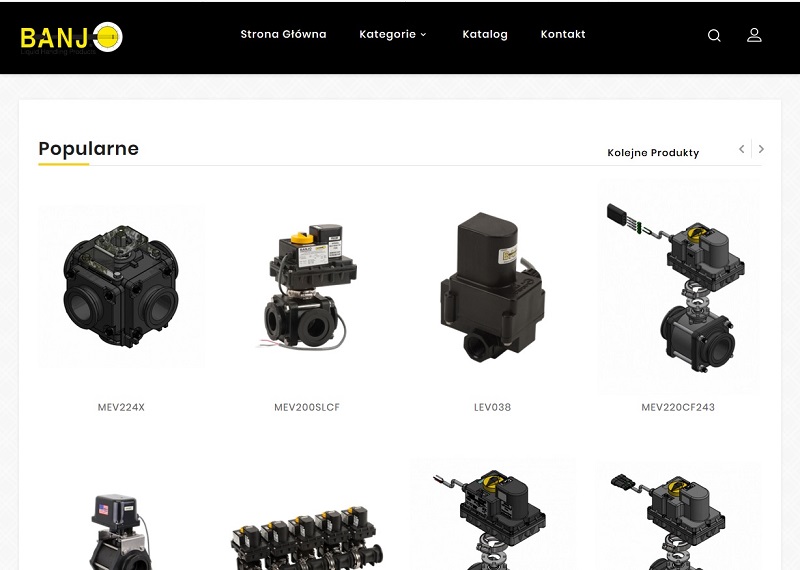The height and width of the screenshot is (570, 800).
Task: Open MEV220CF243 product title link
Action: coord(678,407)
